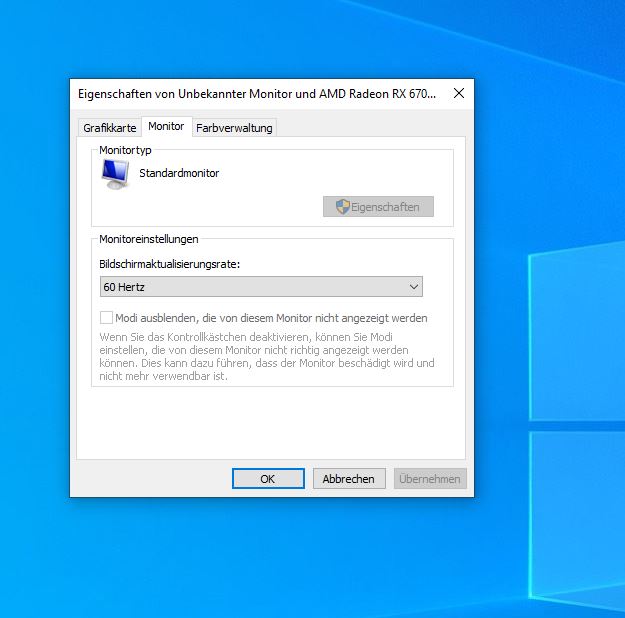The image size is (625, 618).
Task: Open the Bildschirmaktualisierungsrate dropdown showing 60 Hertz
Action: [x=261, y=287]
